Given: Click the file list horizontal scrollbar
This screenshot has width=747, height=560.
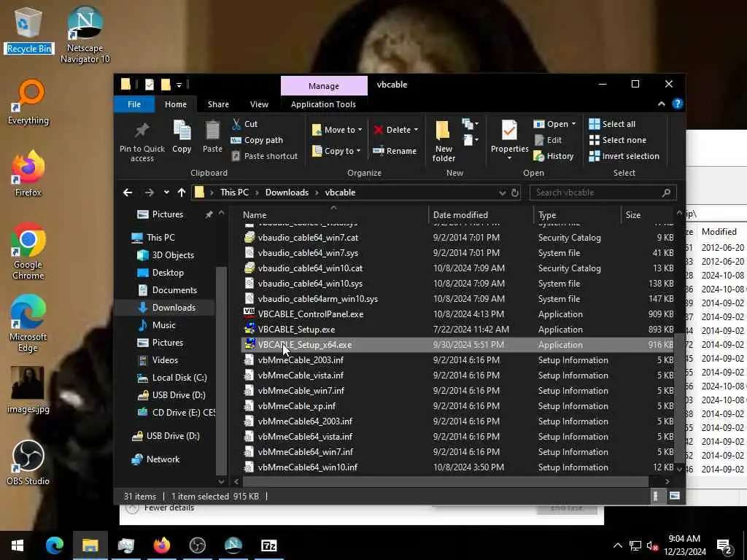Looking at the screenshot, I should coord(444,481).
